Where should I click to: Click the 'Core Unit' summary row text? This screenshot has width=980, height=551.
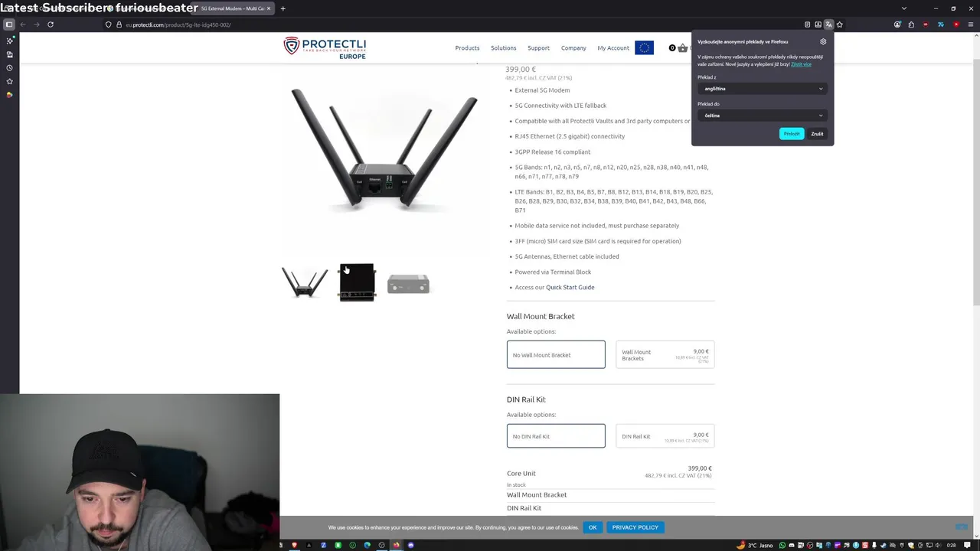pos(521,473)
